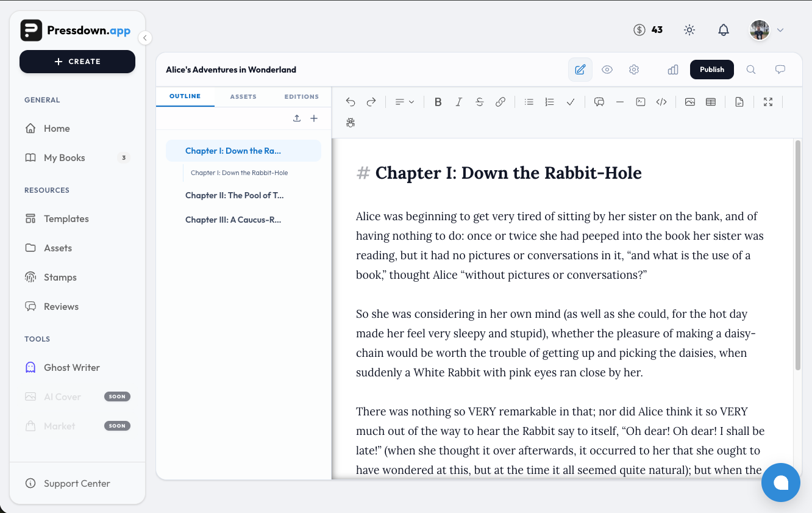This screenshot has width=812, height=513.
Task: Click the book title Alice's Adventures in Wonderland
Action: click(231, 70)
